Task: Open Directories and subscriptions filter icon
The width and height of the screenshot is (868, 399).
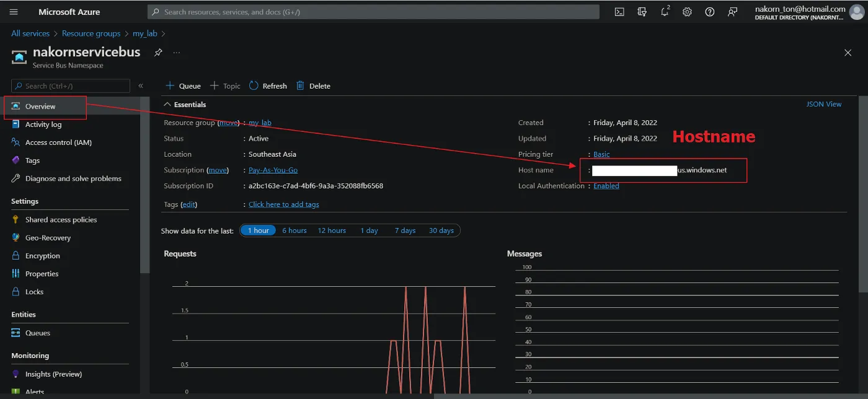Action: (x=642, y=12)
